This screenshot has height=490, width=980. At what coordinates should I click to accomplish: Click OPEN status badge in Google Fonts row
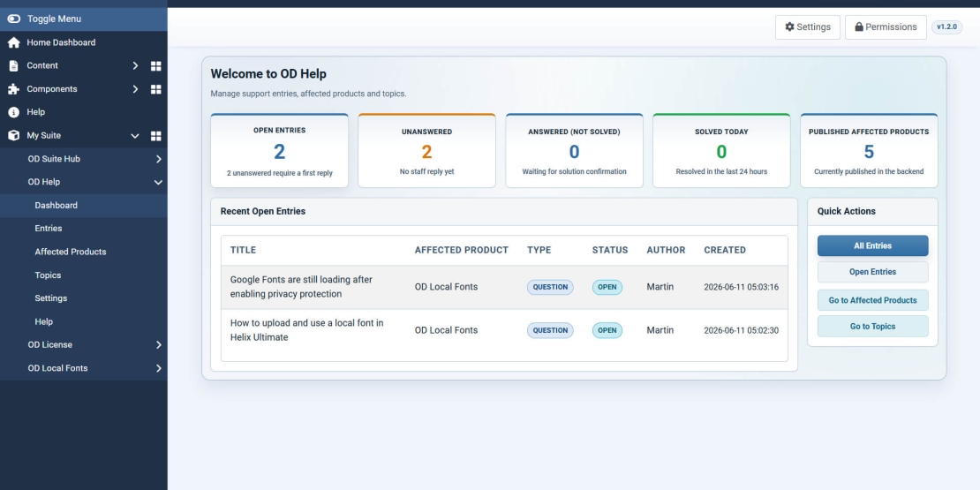tap(607, 288)
